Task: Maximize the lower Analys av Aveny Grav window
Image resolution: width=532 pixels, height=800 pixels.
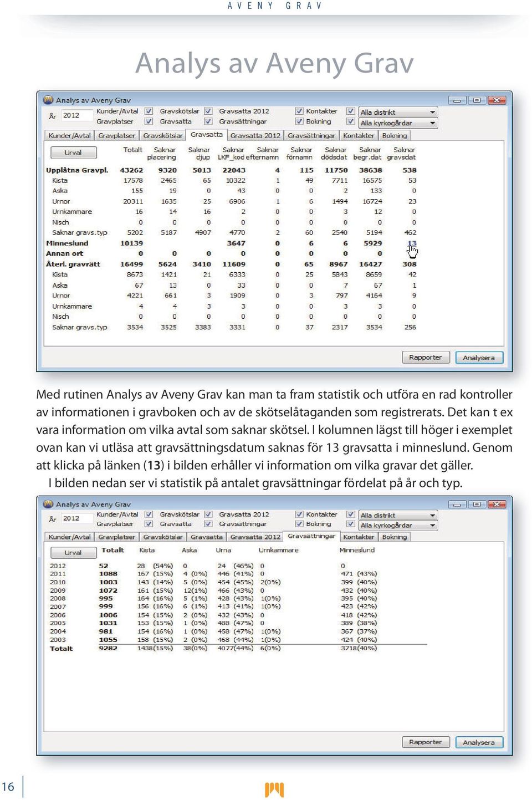Action: [x=476, y=504]
